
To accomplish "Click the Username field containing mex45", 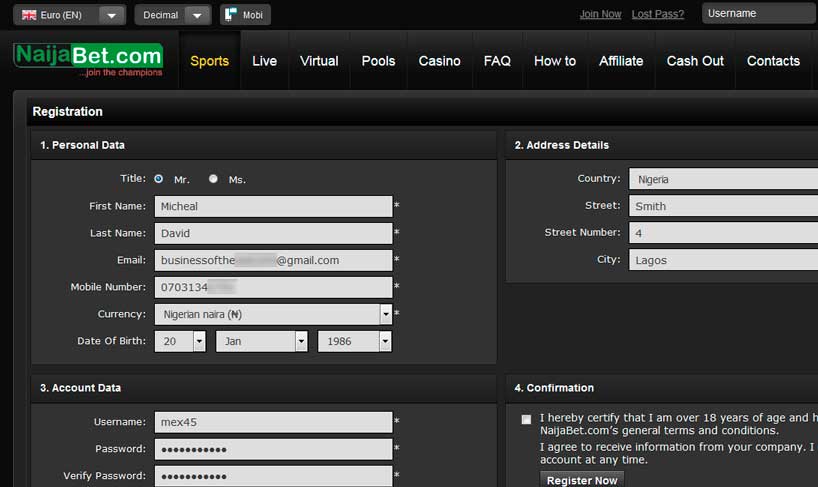I will click(273, 422).
